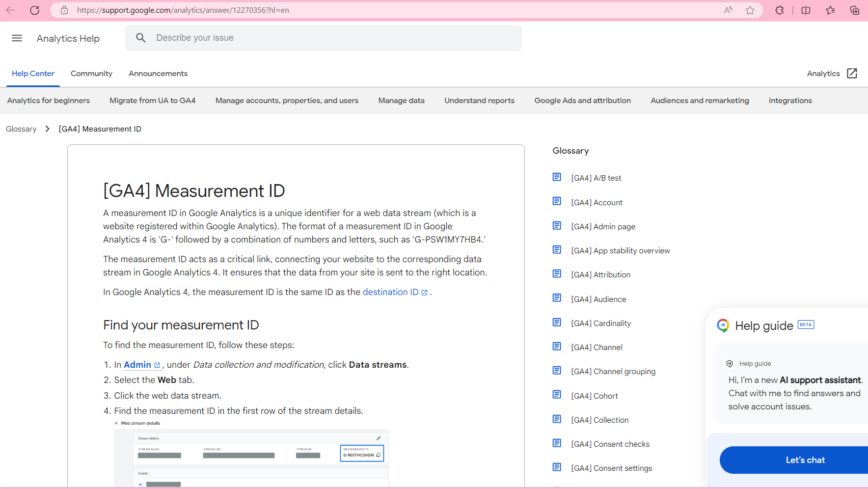Refresh the current page
The image size is (868, 489).
34,10
